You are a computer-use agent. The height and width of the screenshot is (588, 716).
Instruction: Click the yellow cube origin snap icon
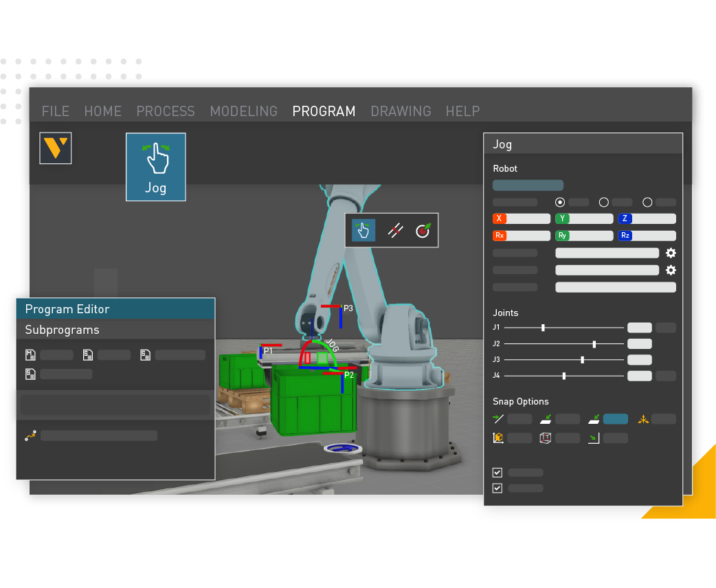tap(498, 438)
